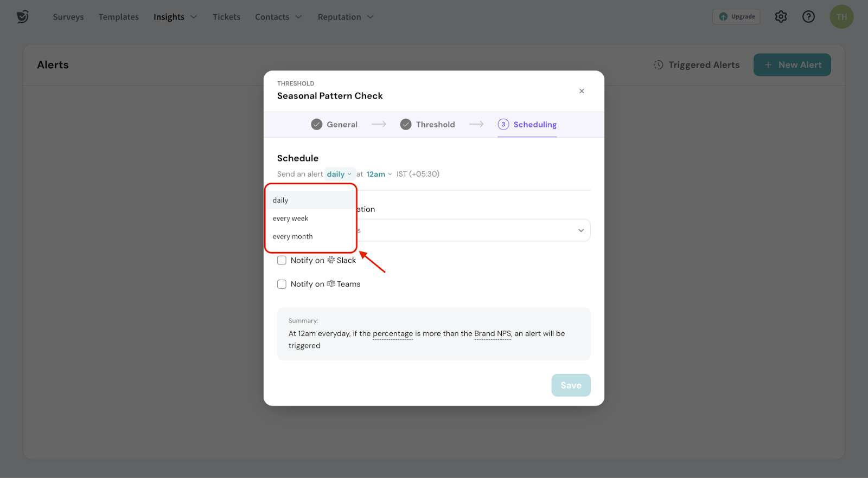The height and width of the screenshot is (478, 868).
Task: Open the Tickets page
Action: tap(226, 17)
